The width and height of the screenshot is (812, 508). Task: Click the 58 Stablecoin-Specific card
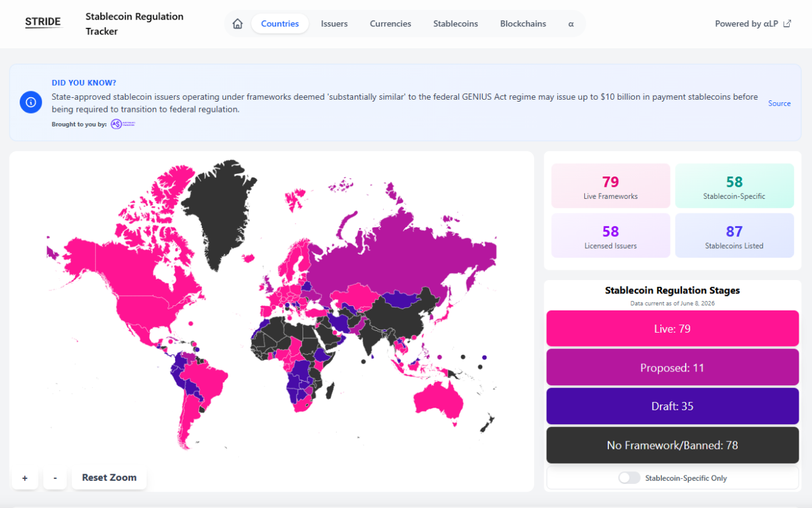click(x=735, y=186)
